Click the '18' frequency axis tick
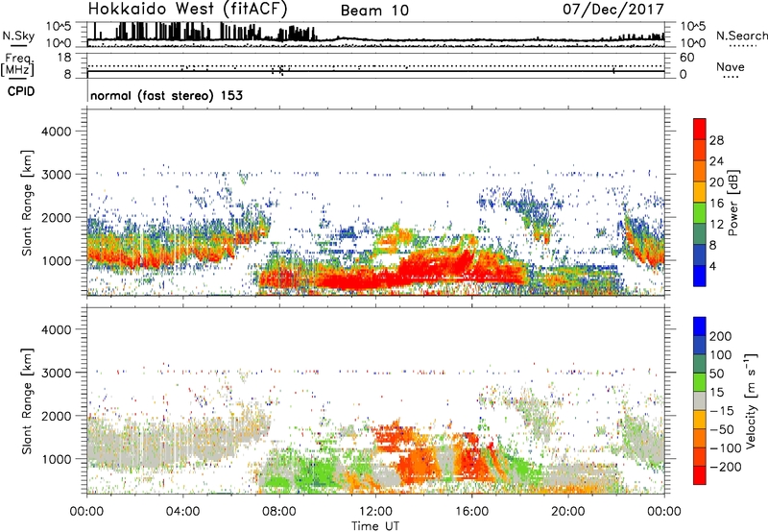 point(64,58)
